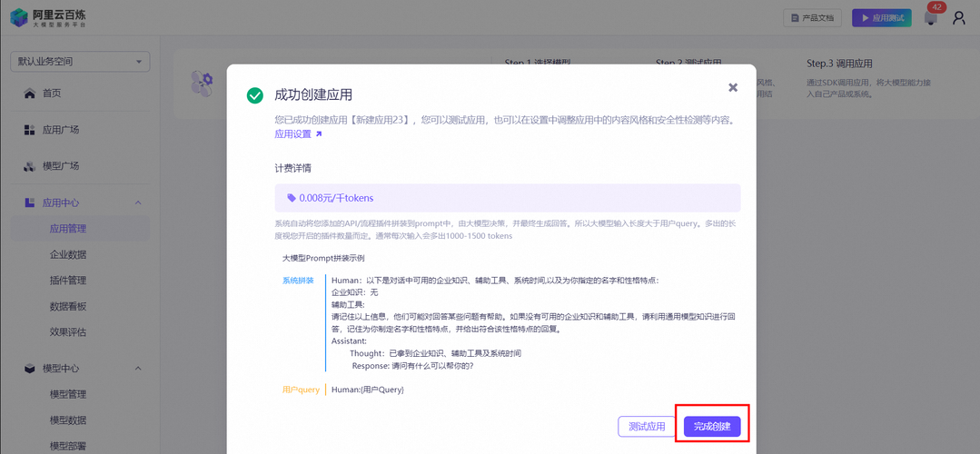Click the price tag icon

click(292, 197)
